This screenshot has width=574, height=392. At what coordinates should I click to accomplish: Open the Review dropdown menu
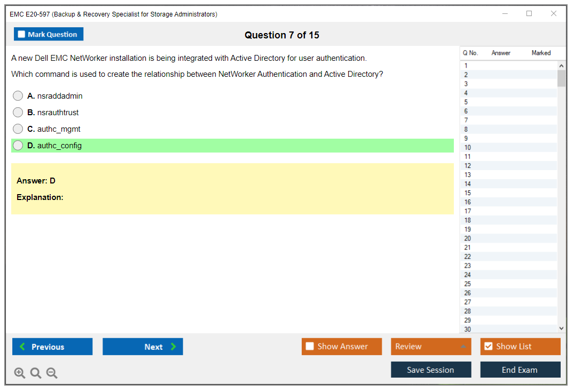click(x=430, y=347)
